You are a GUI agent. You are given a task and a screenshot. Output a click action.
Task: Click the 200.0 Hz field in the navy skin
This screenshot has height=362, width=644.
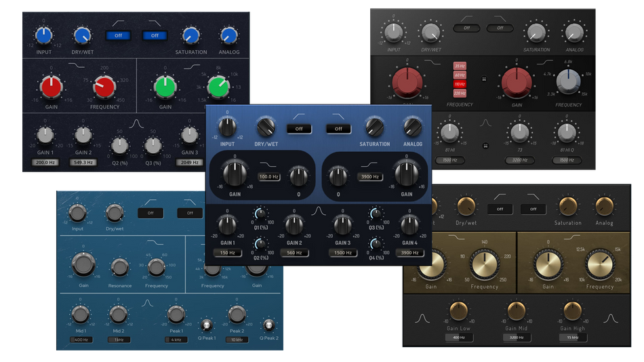[x=45, y=162]
